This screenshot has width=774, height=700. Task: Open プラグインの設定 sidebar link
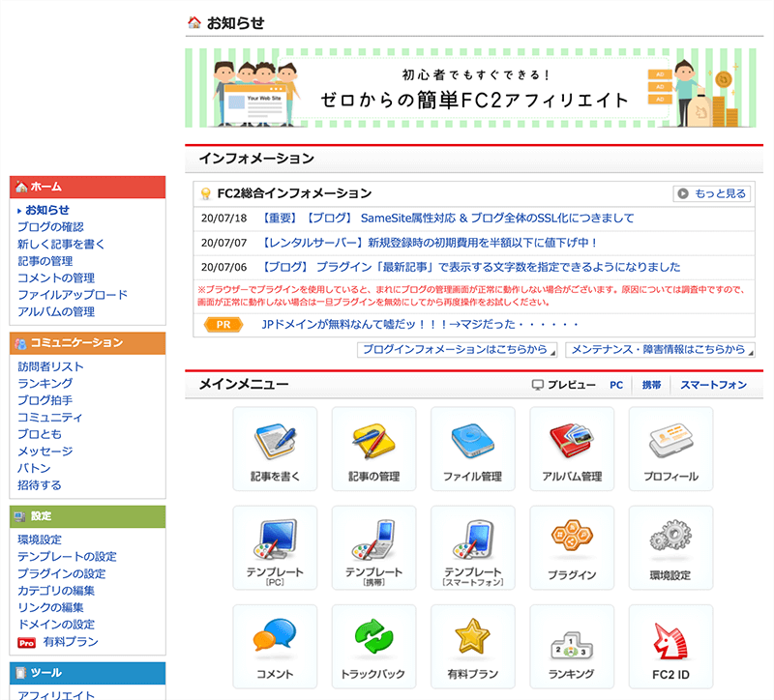click(62, 573)
